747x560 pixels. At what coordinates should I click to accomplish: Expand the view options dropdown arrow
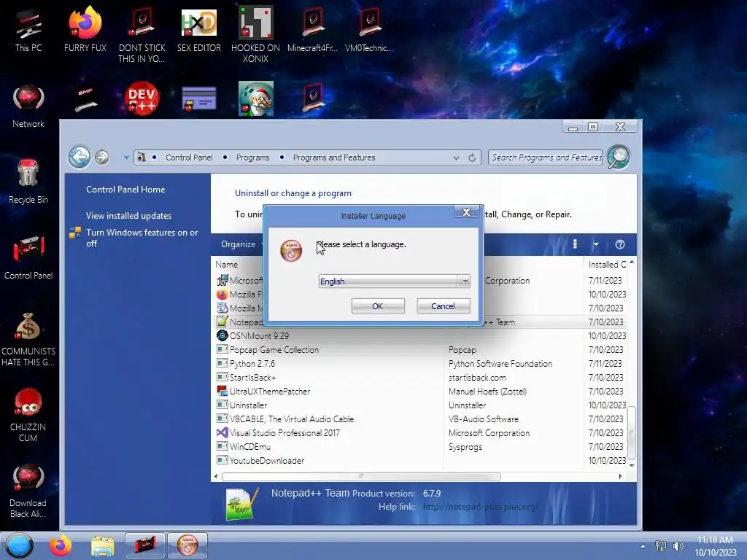point(596,244)
